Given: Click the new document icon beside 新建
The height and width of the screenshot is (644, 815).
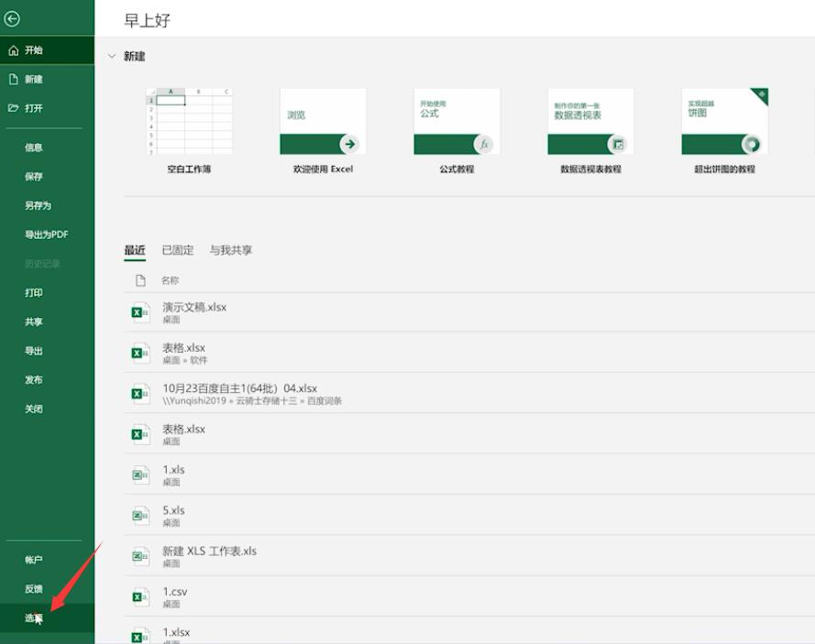Looking at the screenshot, I should (x=14, y=79).
